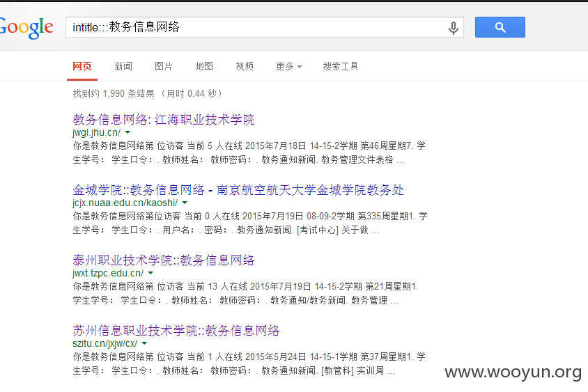Click the URL text jwgl.jhu.cn/
This screenshot has height=392, width=588.
pyautogui.click(x=96, y=132)
